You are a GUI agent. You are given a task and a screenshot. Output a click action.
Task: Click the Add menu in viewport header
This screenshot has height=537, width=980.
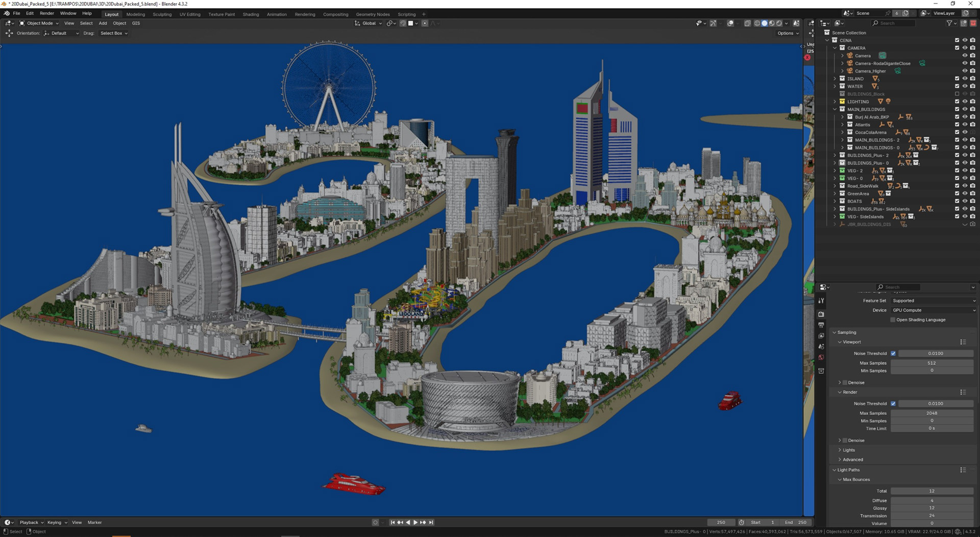pyautogui.click(x=103, y=23)
